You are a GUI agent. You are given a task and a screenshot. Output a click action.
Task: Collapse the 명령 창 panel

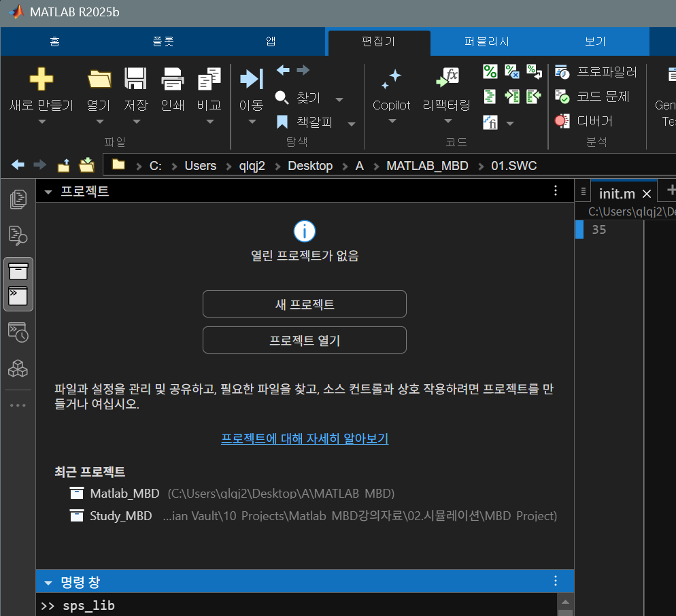click(48, 583)
